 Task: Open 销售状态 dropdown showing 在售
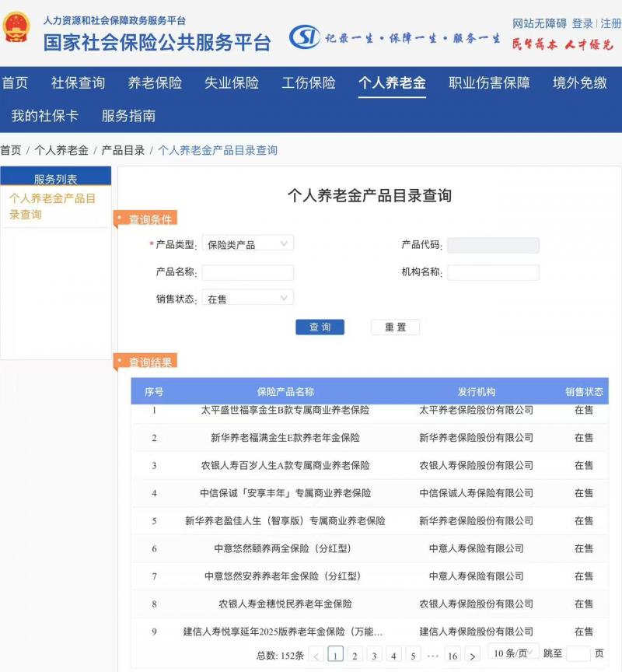[x=247, y=299]
